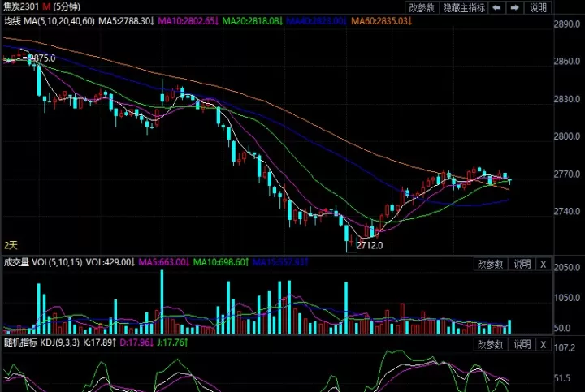Image resolution: width=585 pixels, height=392 pixels.
Task: Click the 隐藏主指标 button
Action: tap(464, 7)
